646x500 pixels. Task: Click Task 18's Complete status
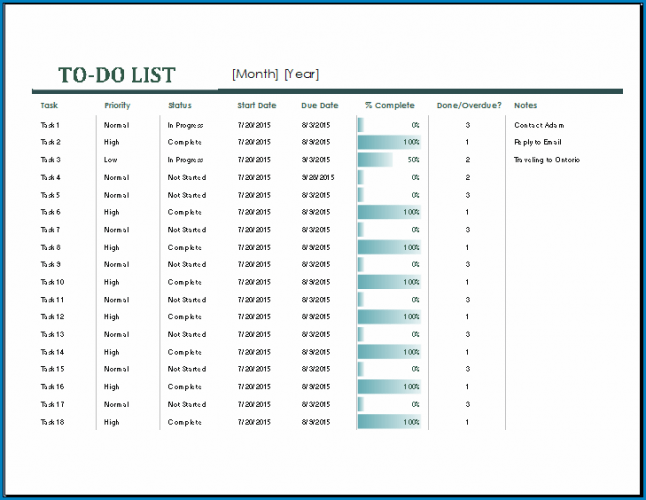(185, 422)
